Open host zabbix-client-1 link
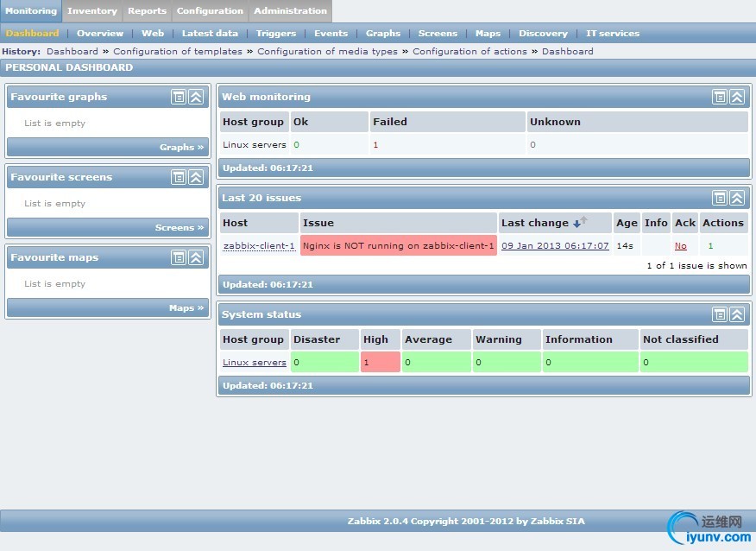756x551 pixels. [259, 245]
